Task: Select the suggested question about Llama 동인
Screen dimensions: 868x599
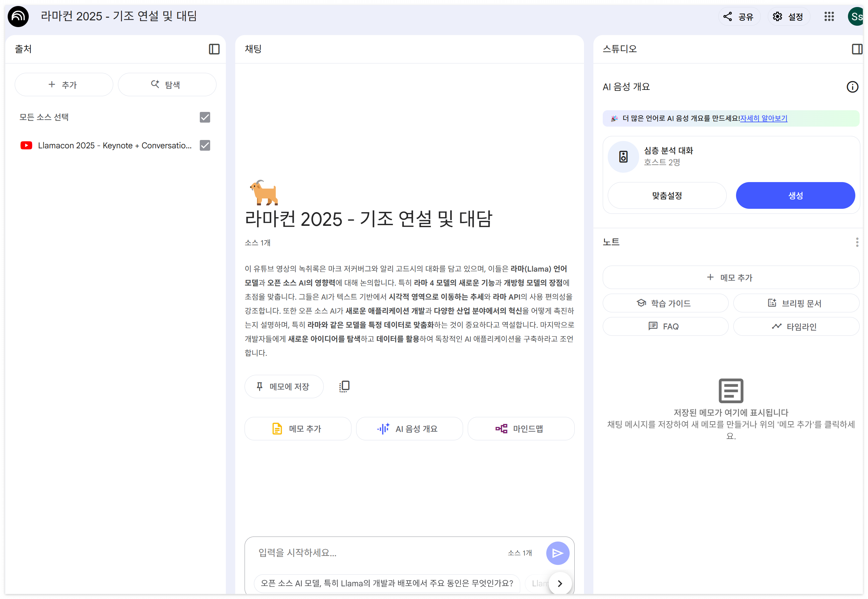Action: (x=387, y=583)
